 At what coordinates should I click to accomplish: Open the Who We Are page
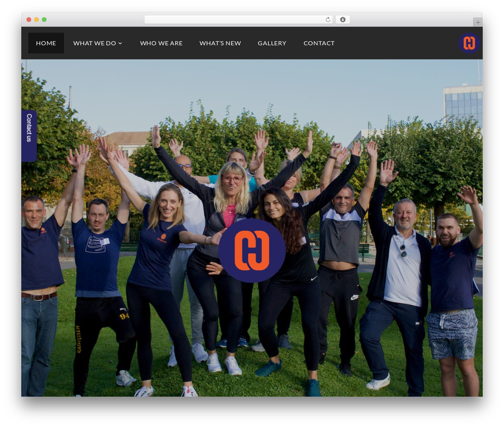[x=161, y=43]
